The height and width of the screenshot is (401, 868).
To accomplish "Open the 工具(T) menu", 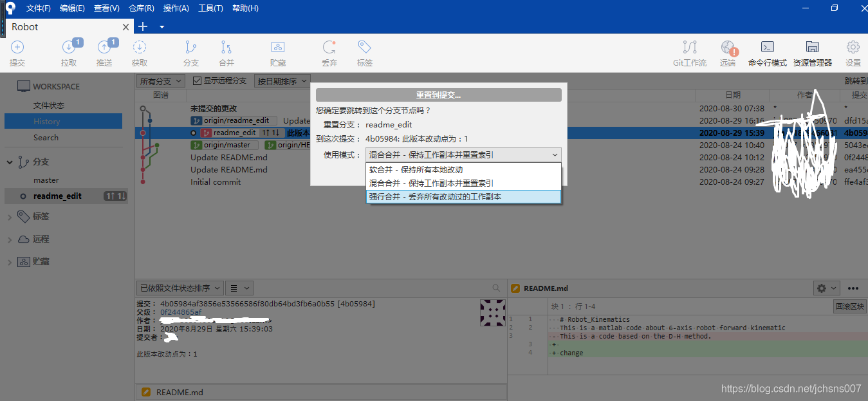I will (210, 8).
